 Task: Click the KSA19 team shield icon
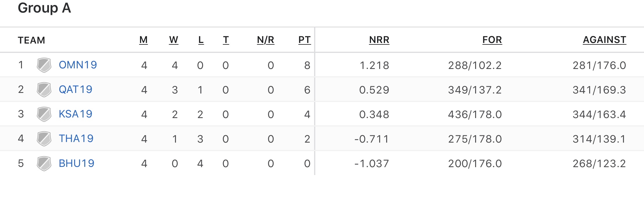pyautogui.click(x=44, y=114)
